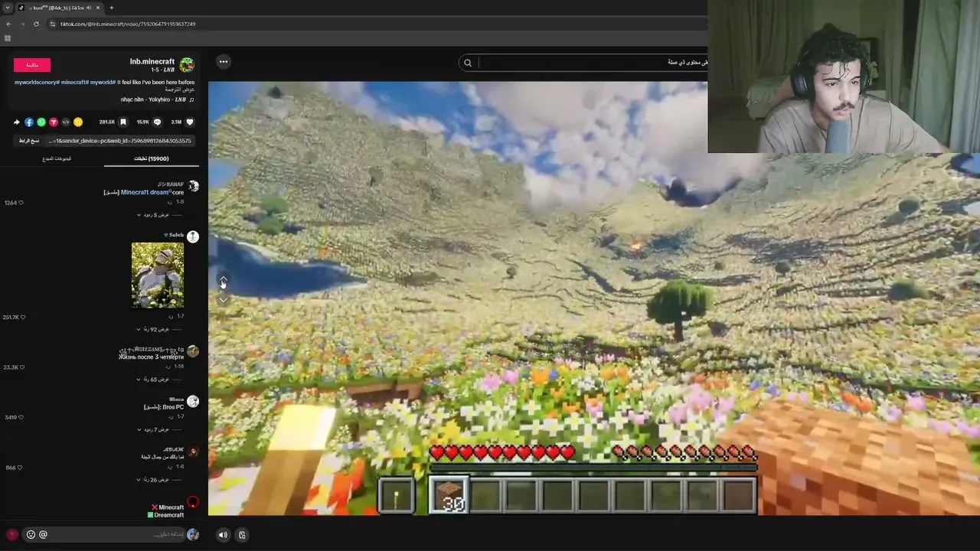This screenshot has width=980, height=551.
Task: Open the lnb.minecraft username link
Action: click(x=152, y=61)
